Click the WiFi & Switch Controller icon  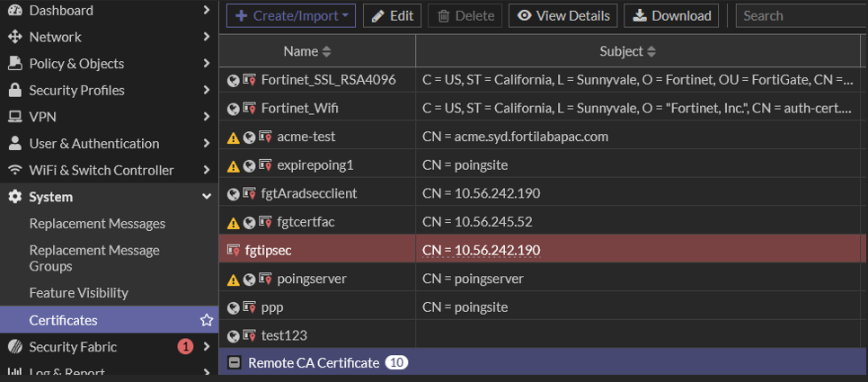point(14,170)
